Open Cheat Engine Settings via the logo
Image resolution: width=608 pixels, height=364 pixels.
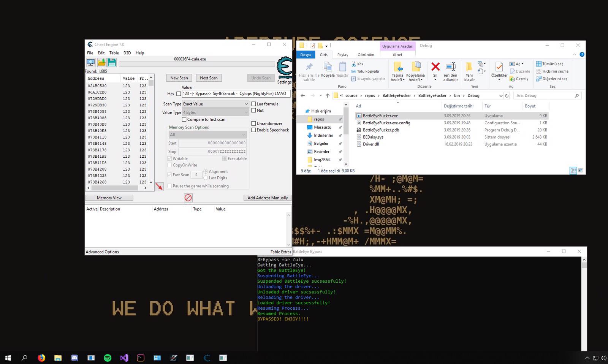tap(284, 68)
